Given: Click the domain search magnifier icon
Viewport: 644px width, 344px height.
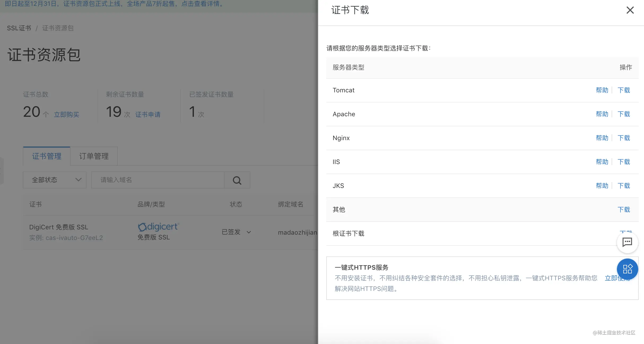Looking at the screenshot, I should pos(237,180).
